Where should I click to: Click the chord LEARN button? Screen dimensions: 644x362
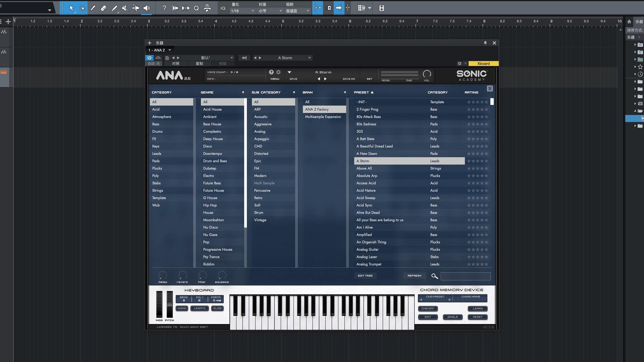pyautogui.click(x=478, y=309)
